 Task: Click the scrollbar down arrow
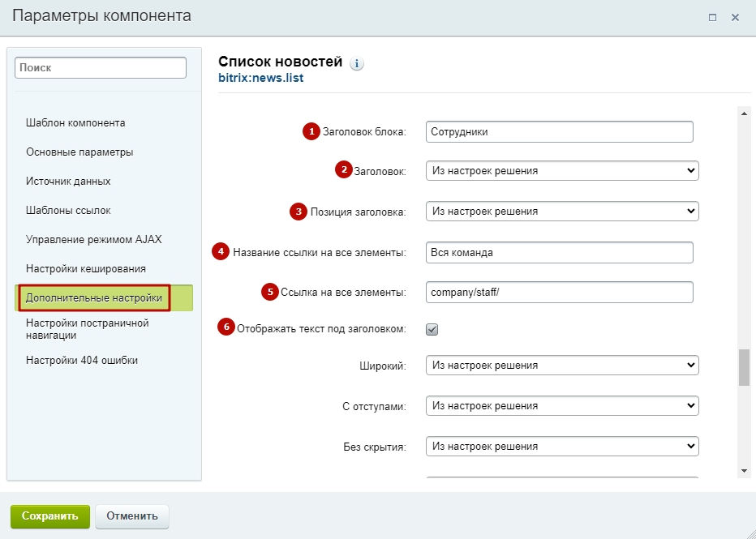coord(744,471)
